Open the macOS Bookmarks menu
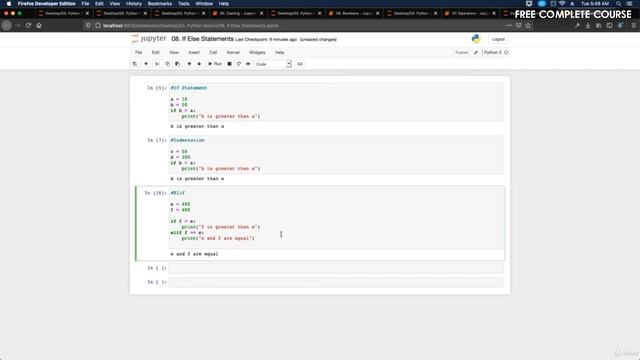Screen dimensions: 640x360 pyautogui.click(x=160, y=4)
